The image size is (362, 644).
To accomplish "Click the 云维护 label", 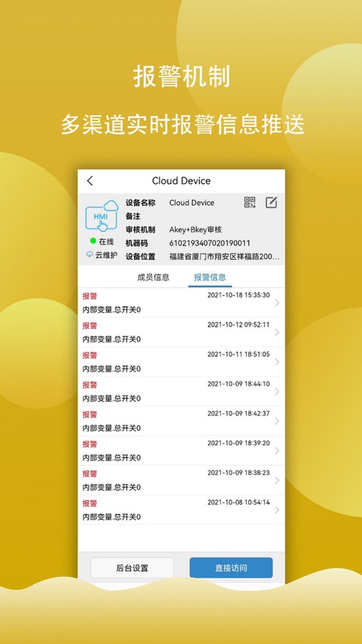I will [106, 255].
